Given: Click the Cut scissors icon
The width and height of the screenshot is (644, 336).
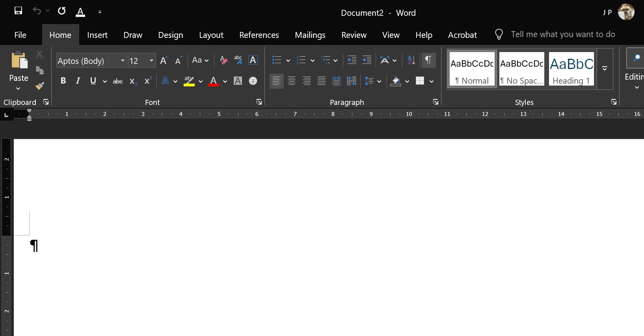Looking at the screenshot, I should (x=39, y=55).
